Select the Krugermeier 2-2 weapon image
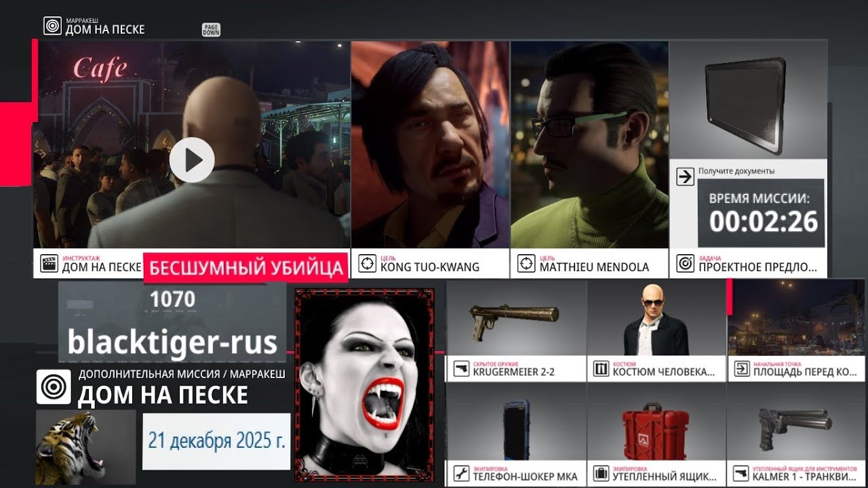The width and height of the screenshot is (868, 488). (516, 318)
